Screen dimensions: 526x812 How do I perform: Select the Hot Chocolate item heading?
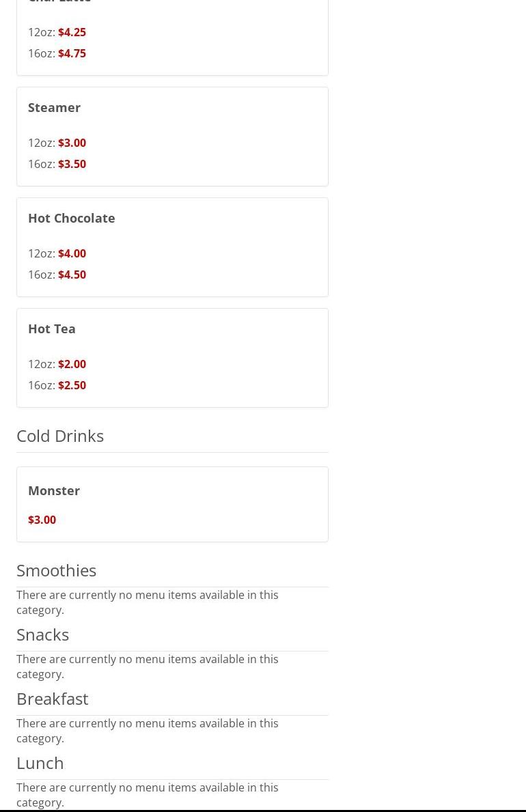(x=72, y=218)
